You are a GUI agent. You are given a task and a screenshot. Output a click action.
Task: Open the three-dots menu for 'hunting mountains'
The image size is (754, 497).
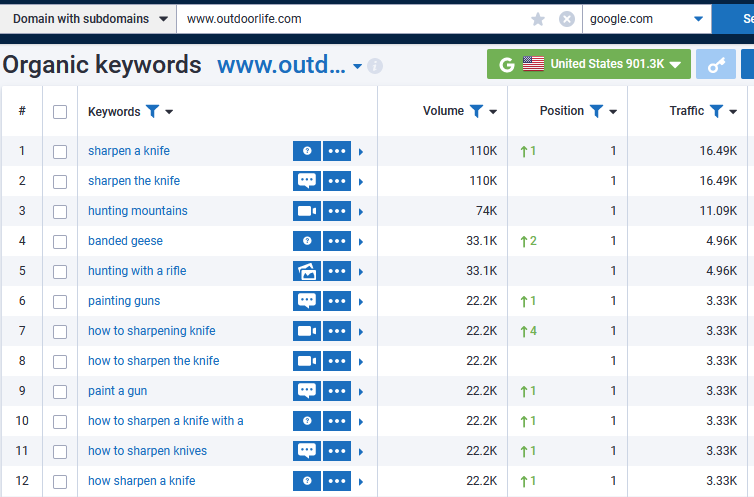pyautogui.click(x=337, y=211)
